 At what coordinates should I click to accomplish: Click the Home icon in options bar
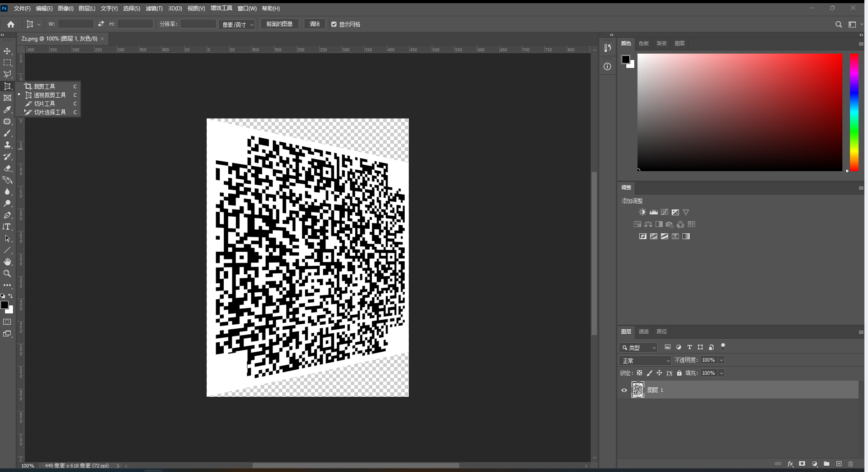(11, 24)
